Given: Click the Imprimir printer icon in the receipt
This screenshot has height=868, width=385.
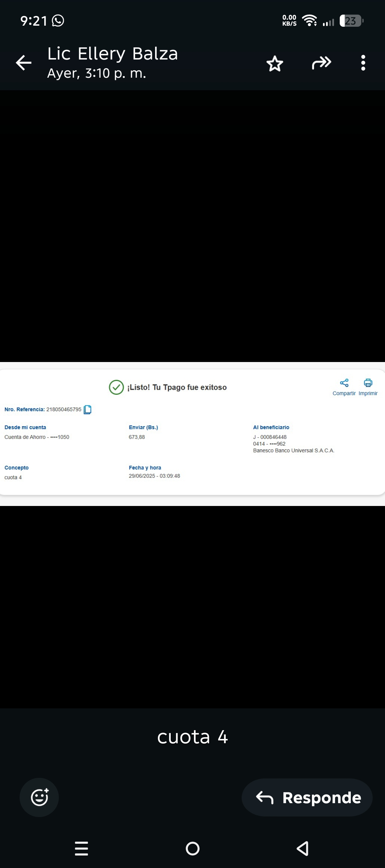Looking at the screenshot, I should point(368,383).
